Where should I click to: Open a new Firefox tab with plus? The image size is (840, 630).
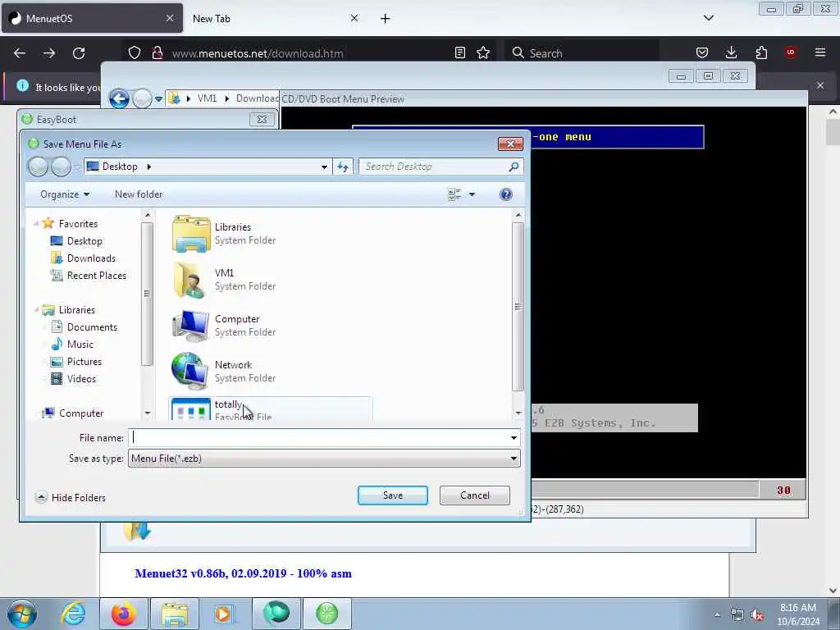point(386,19)
